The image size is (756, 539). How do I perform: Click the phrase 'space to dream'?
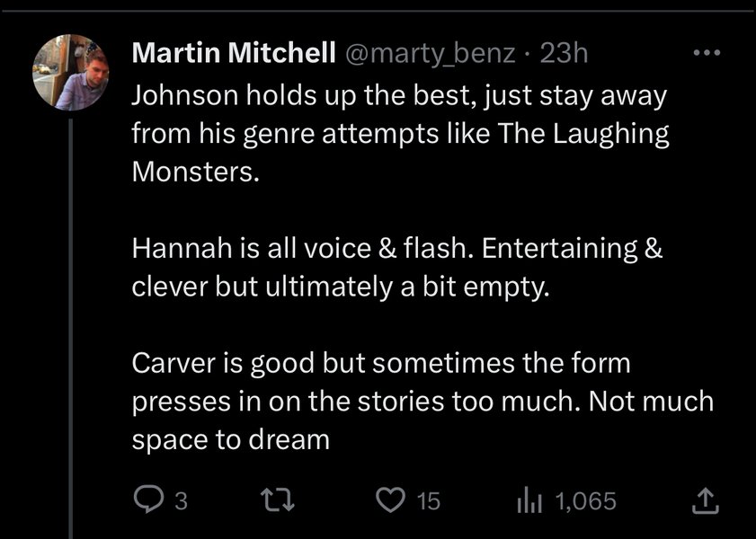point(230,440)
